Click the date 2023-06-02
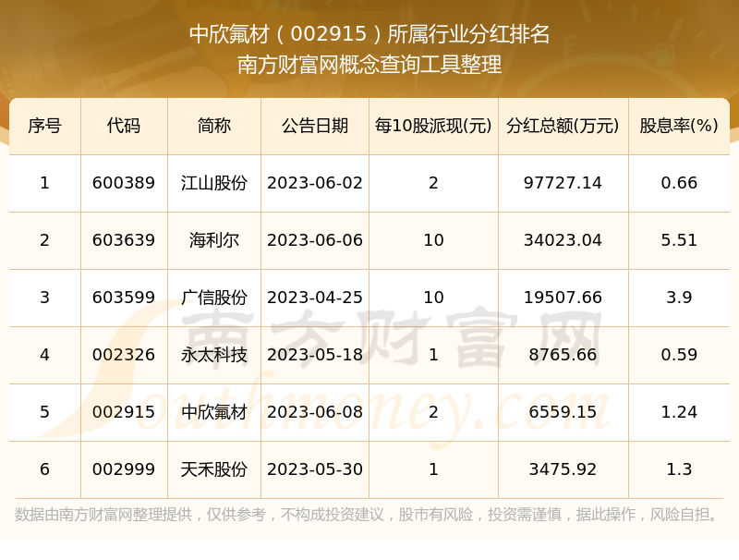 315,183
